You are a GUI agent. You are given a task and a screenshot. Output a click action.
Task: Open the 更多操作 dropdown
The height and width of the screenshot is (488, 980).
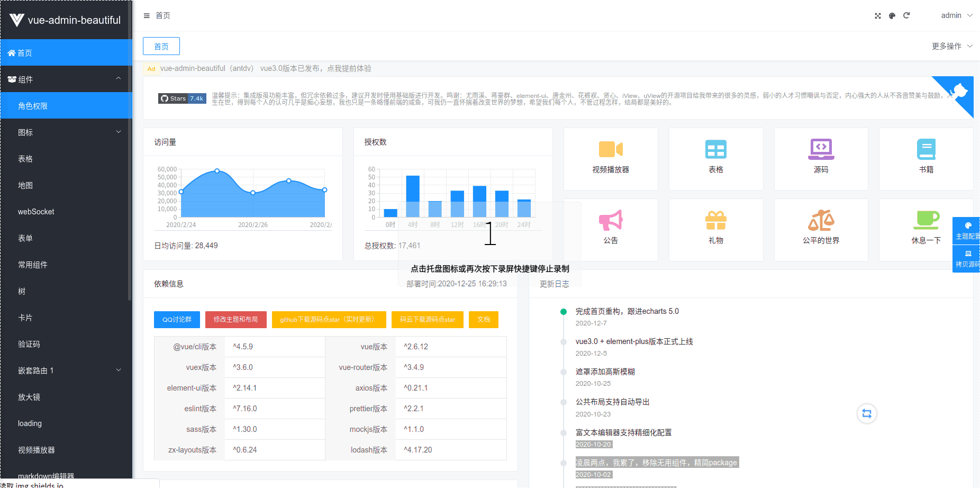[x=951, y=46]
